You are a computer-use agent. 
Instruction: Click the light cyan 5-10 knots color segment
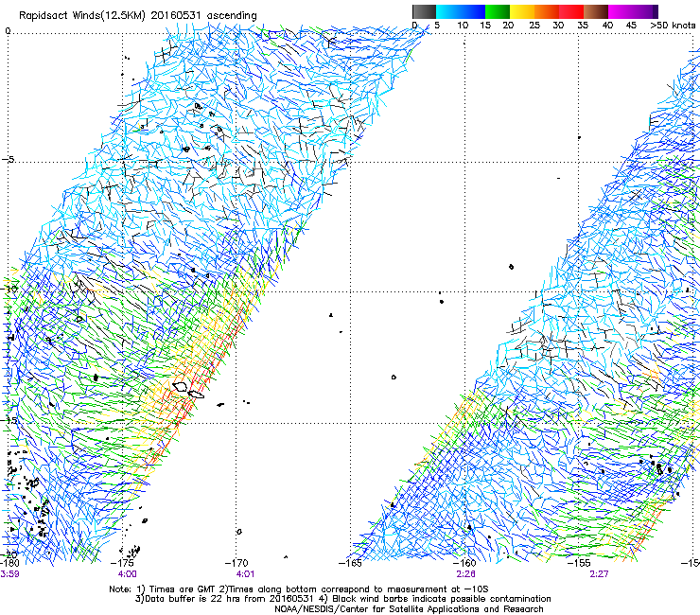[x=448, y=11]
